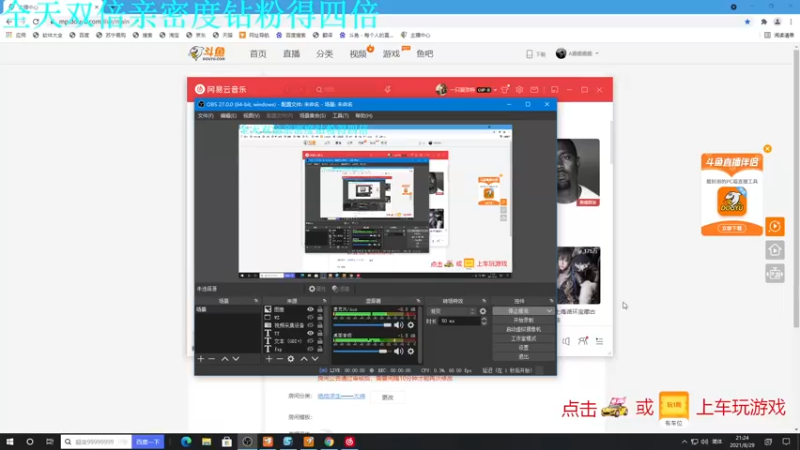Open the Tools menu in OBS

point(340,116)
